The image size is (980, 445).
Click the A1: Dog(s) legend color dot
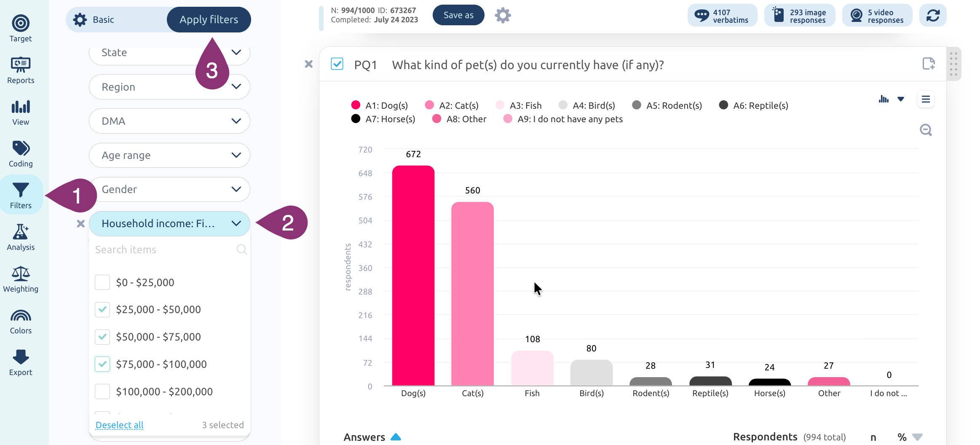356,105
